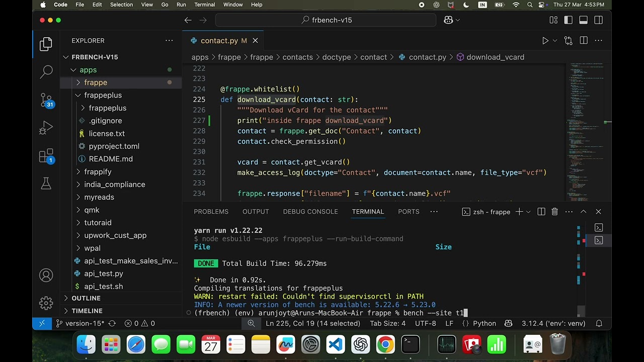Screen dimensions: 644x362
Task: Kill terminal with trash icon
Action: (554, 212)
